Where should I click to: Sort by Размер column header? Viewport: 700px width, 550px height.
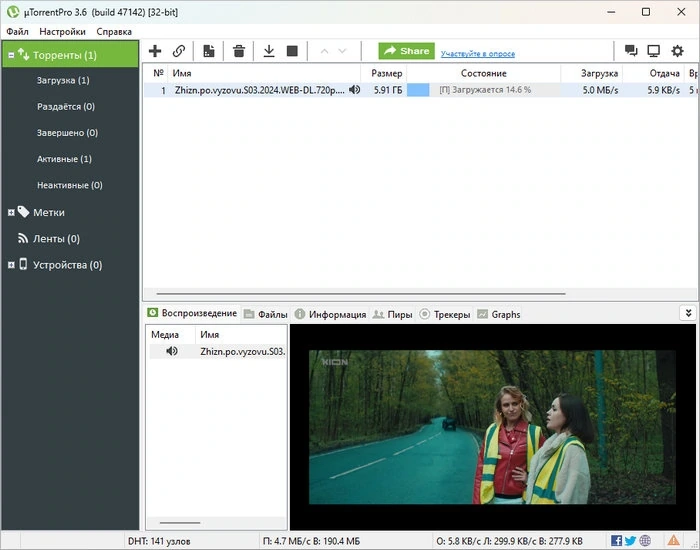(384, 73)
